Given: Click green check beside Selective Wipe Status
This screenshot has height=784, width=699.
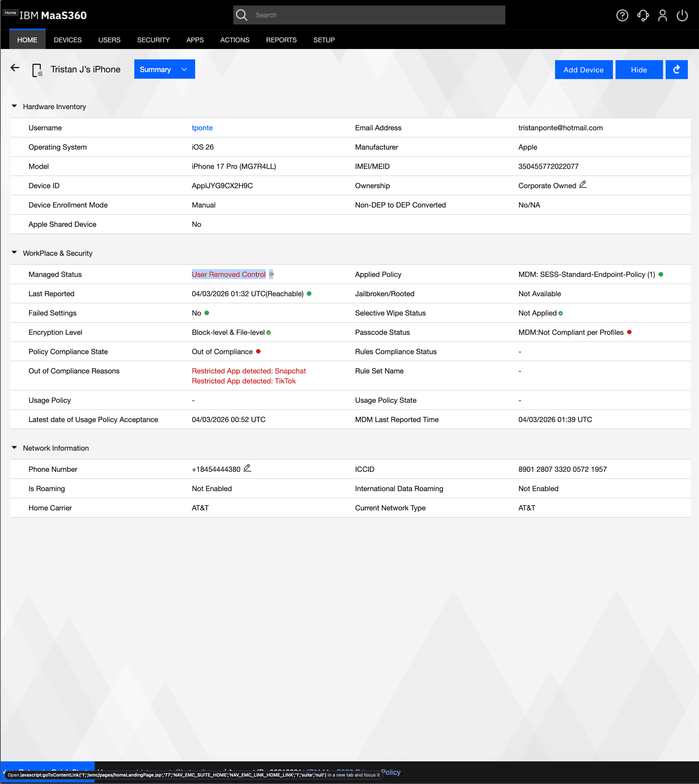Looking at the screenshot, I should click(561, 314).
